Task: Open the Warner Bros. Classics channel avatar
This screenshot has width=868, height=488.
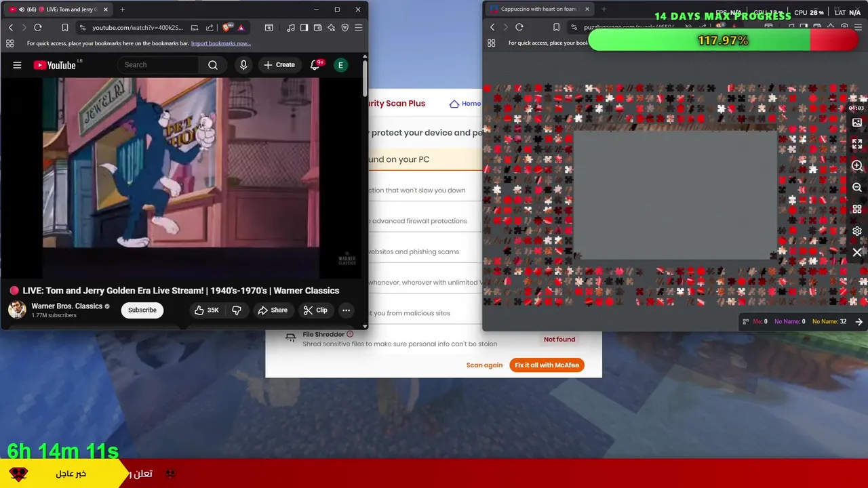Action: click(17, 310)
